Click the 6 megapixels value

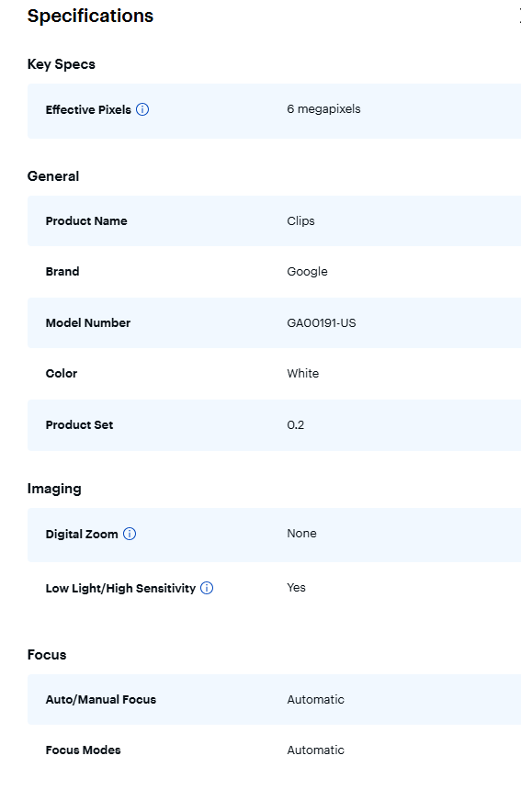323,109
